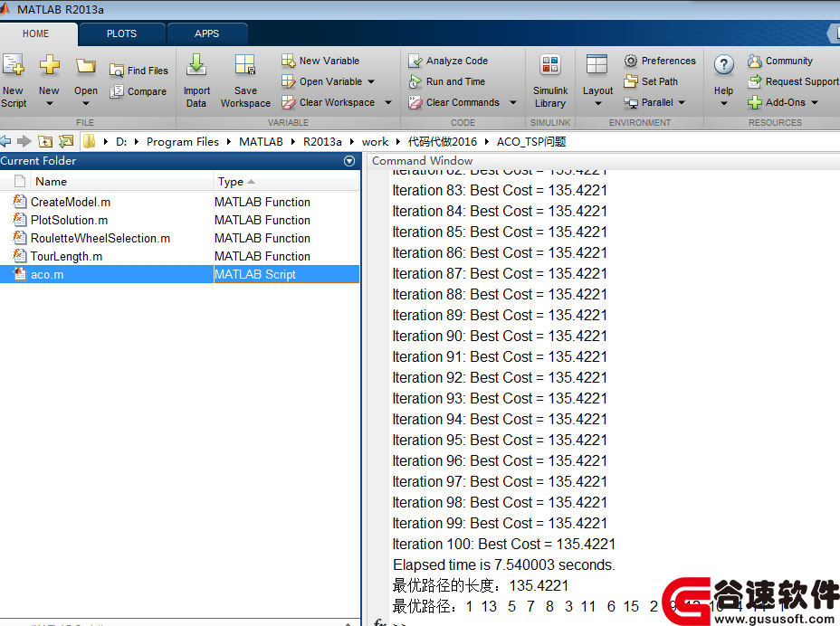Click the Compare button label
The width and height of the screenshot is (840, 626).
pos(147,91)
